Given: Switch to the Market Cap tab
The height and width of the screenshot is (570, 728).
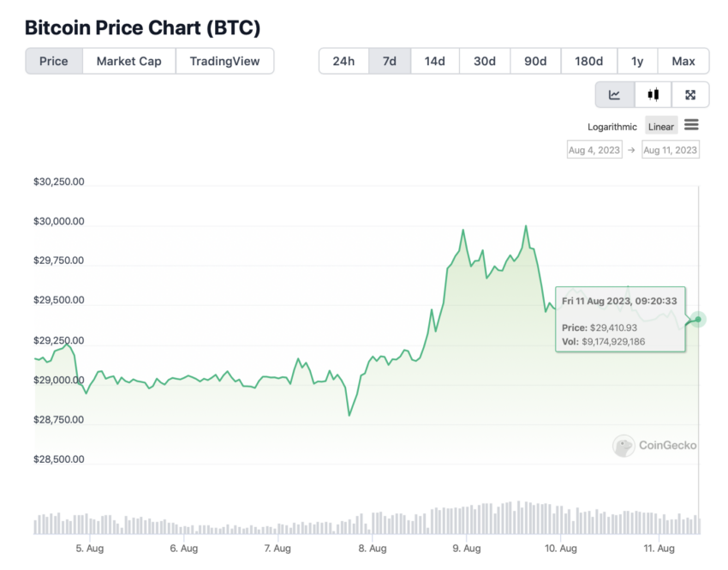Looking at the screenshot, I should [x=129, y=61].
